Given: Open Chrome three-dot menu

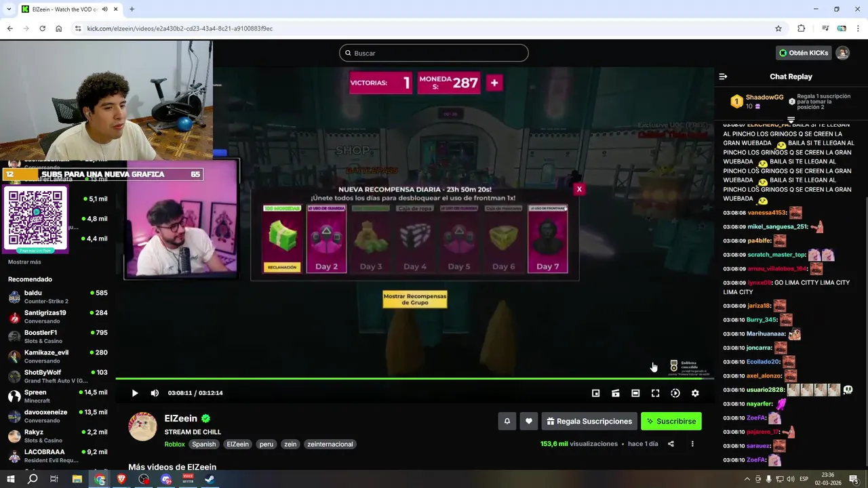Looking at the screenshot, I should tap(859, 28).
